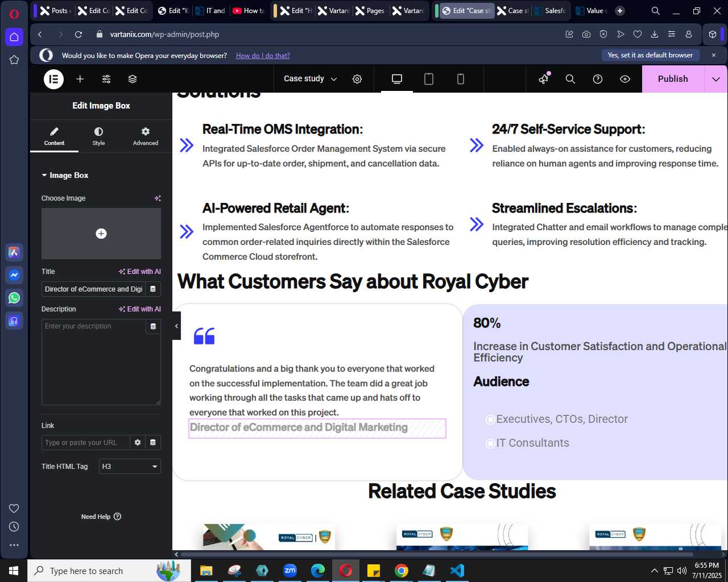Image resolution: width=728 pixels, height=582 pixels.
Task: Show hidden system tray icons
Action: 654,571
